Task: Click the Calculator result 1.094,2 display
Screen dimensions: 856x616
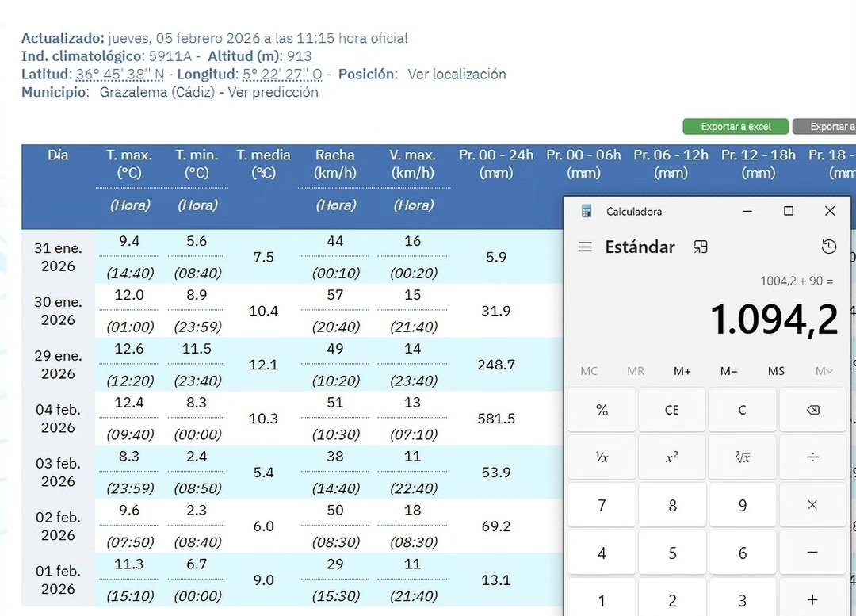Action: point(774,319)
